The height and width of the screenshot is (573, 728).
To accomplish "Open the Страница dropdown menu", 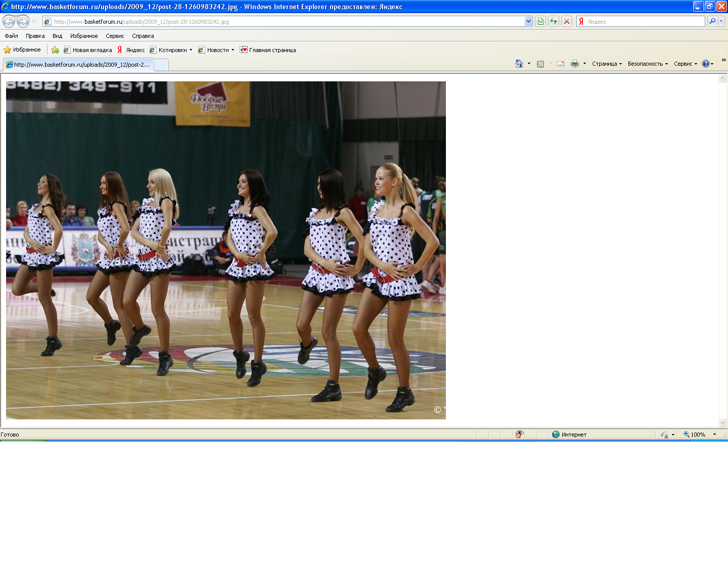I will click(607, 64).
